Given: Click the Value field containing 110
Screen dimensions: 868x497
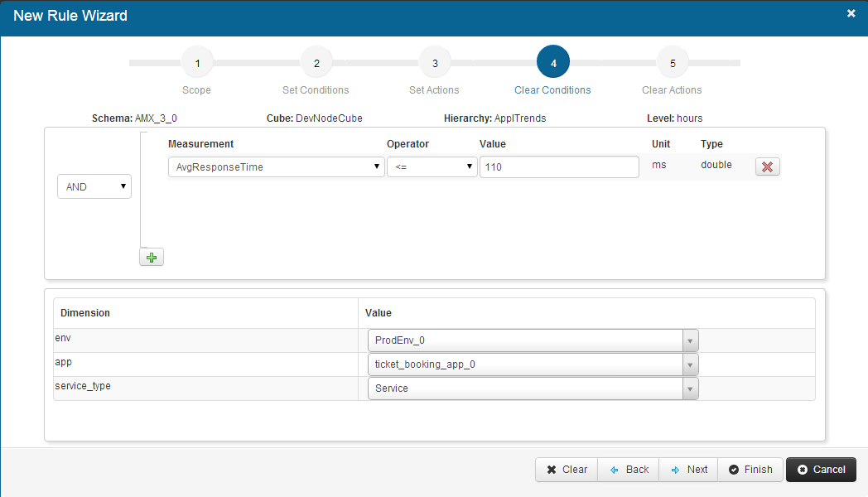Looking at the screenshot, I should (x=559, y=167).
